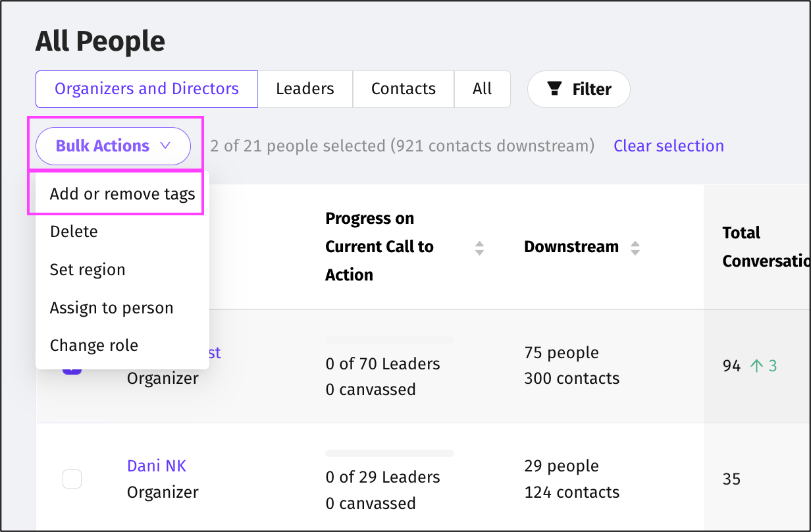This screenshot has width=811, height=532.
Task: Click the progress bar in Dani NK's row
Action: coord(390,454)
